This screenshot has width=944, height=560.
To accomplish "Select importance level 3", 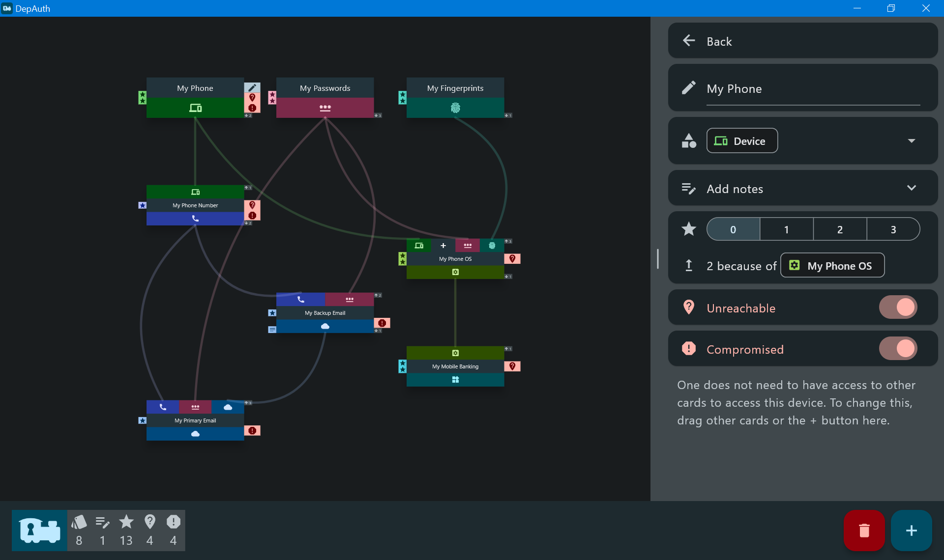I will (x=893, y=229).
